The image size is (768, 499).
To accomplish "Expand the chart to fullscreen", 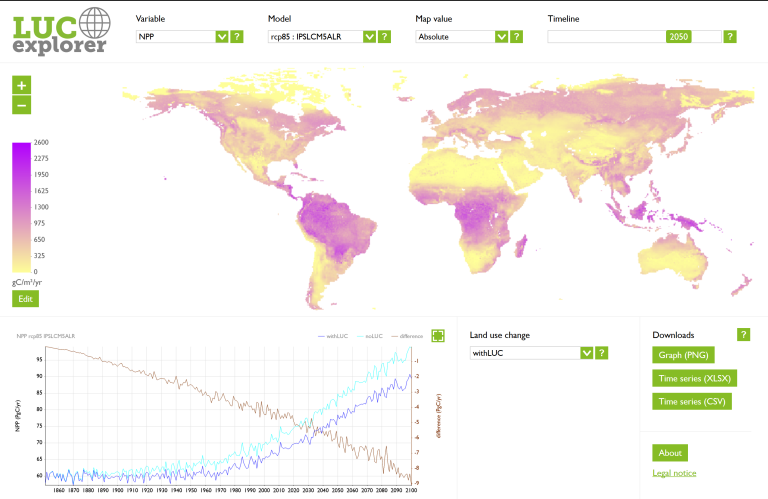I will (x=438, y=336).
